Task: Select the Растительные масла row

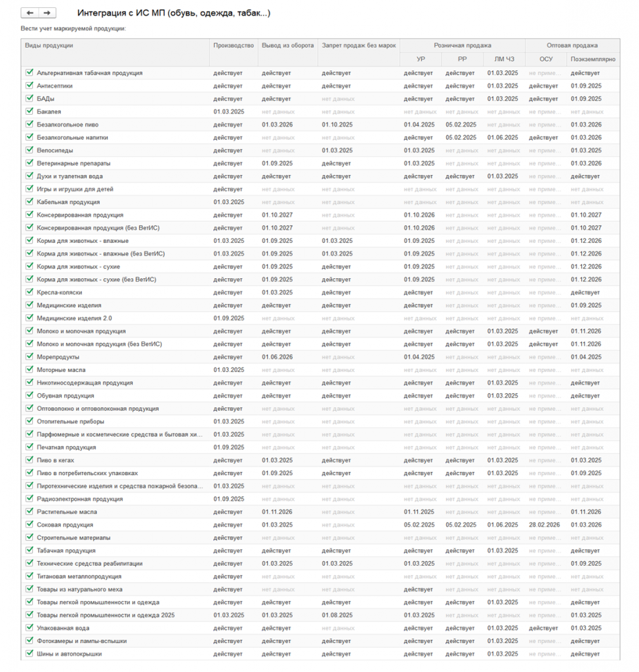Action: [320, 512]
